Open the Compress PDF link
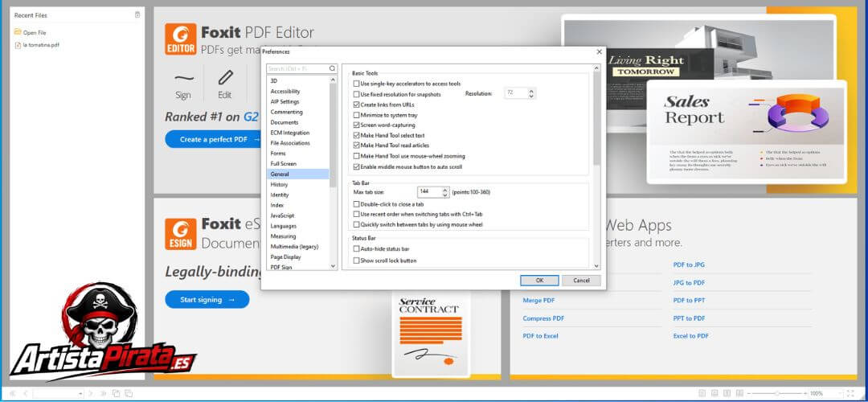The height and width of the screenshot is (402, 868). pos(543,318)
